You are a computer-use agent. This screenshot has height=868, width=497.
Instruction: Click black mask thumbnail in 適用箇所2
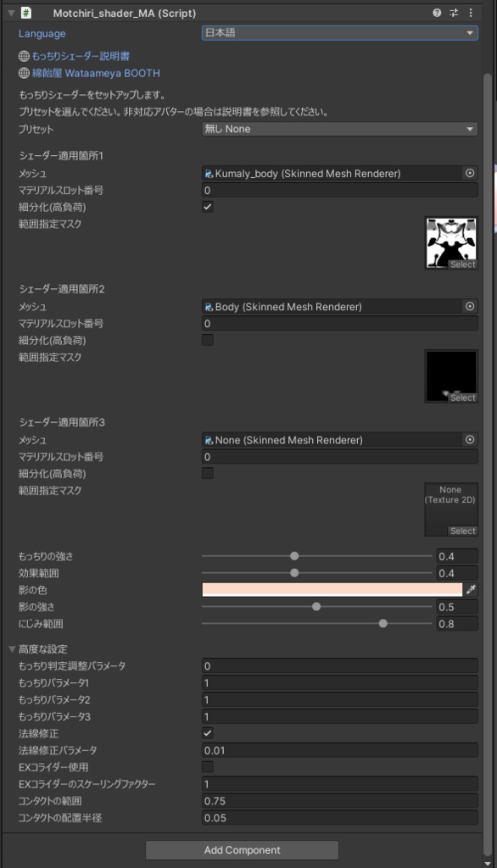click(451, 376)
